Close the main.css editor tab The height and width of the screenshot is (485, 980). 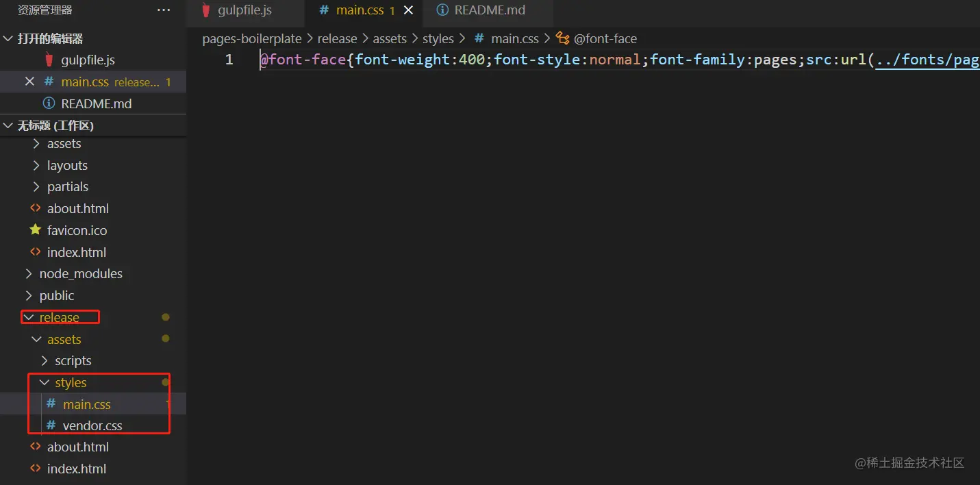click(409, 11)
